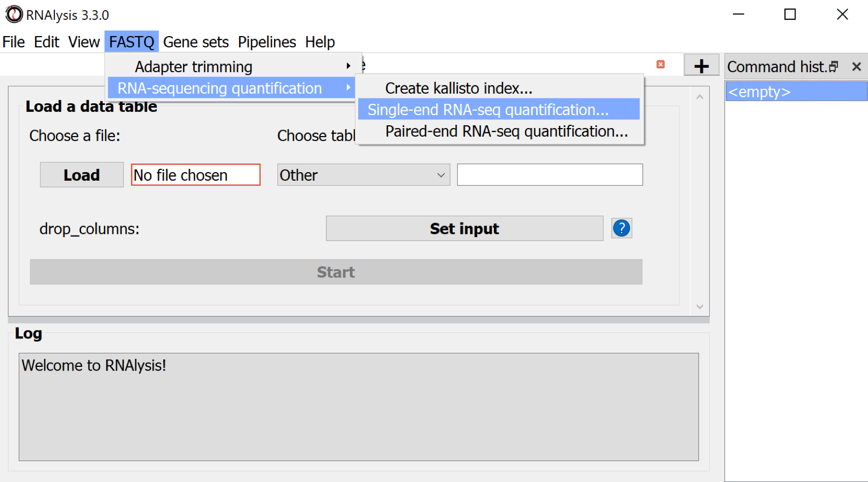The image size is (868, 482).
Task: Choose Single-end RNA-seq quantification
Action: tap(488, 110)
